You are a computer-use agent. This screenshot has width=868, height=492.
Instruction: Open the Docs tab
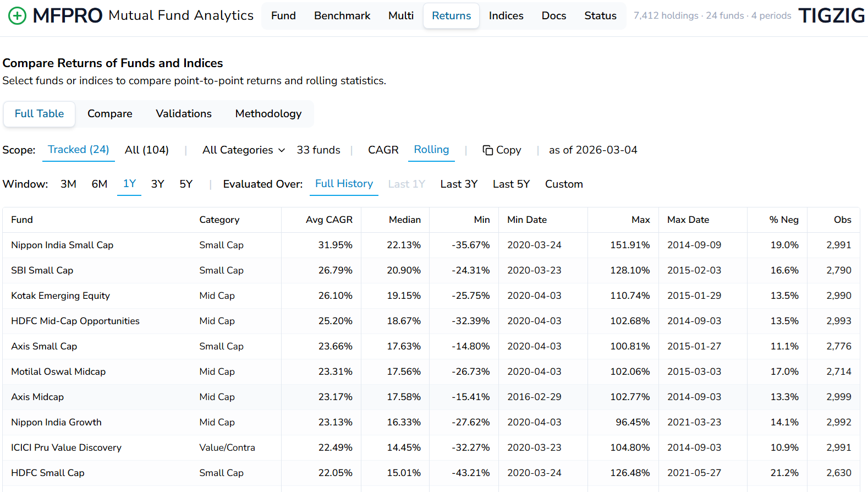tap(554, 16)
